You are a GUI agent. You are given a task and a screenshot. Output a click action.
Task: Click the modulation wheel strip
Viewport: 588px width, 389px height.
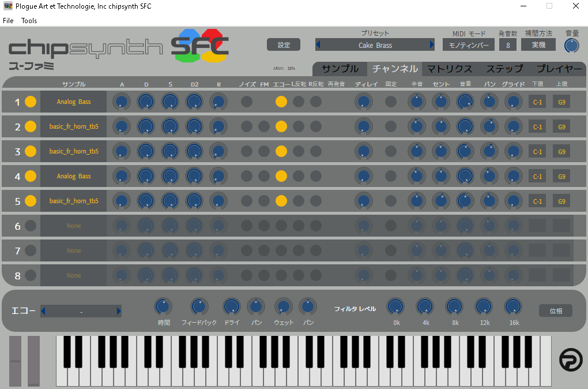(34, 361)
